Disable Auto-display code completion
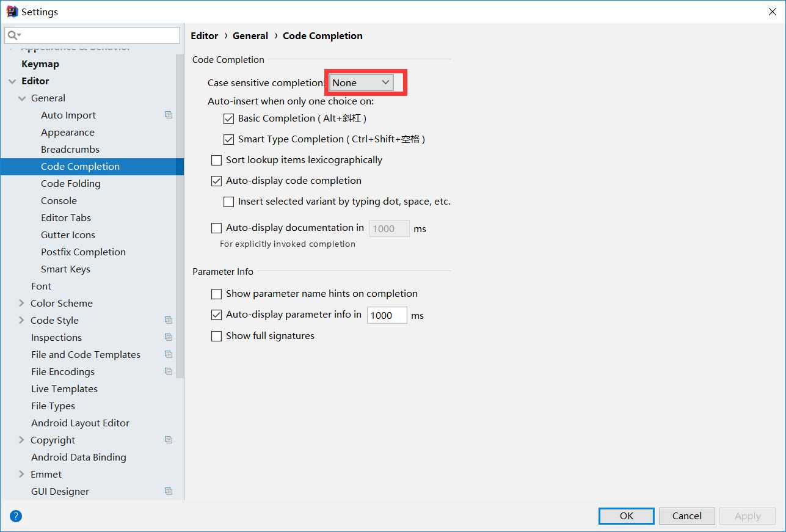 [217, 181]
